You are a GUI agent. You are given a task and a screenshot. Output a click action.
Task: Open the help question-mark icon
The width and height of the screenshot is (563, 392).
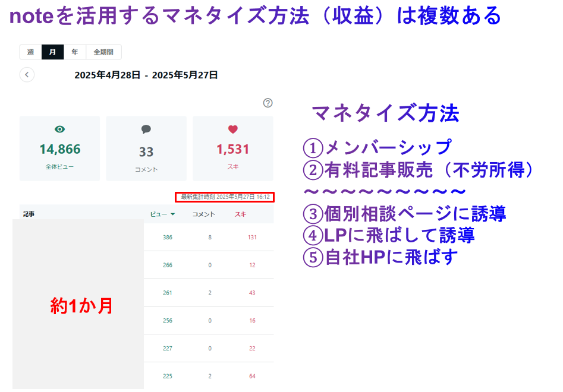(x=268, y=103)
